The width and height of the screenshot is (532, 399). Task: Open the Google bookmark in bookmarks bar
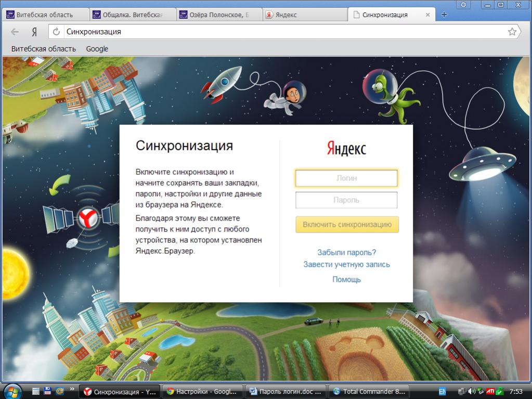[x=97, y=49]
